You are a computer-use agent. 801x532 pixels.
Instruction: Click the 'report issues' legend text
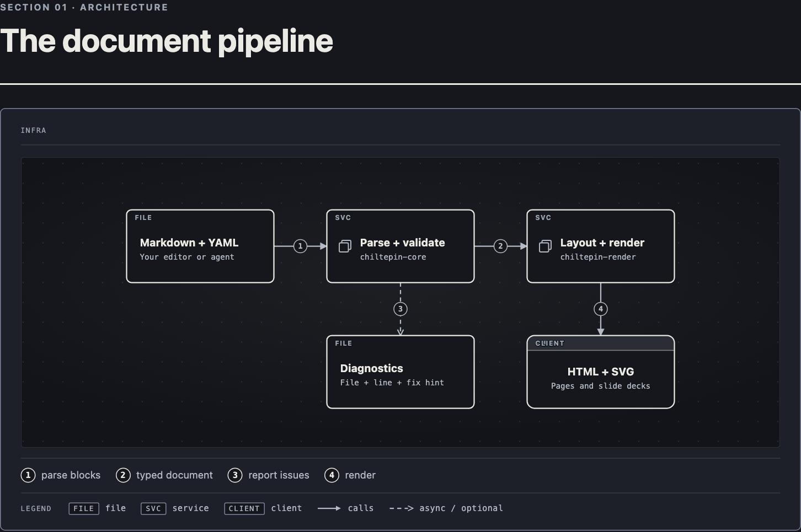[x=279, y=475]
